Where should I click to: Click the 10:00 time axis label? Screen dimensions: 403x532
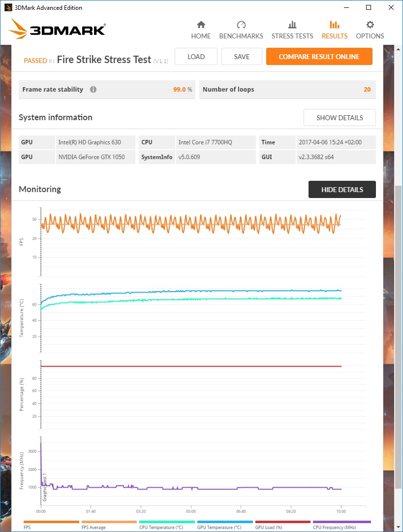[x=341, y=511]
